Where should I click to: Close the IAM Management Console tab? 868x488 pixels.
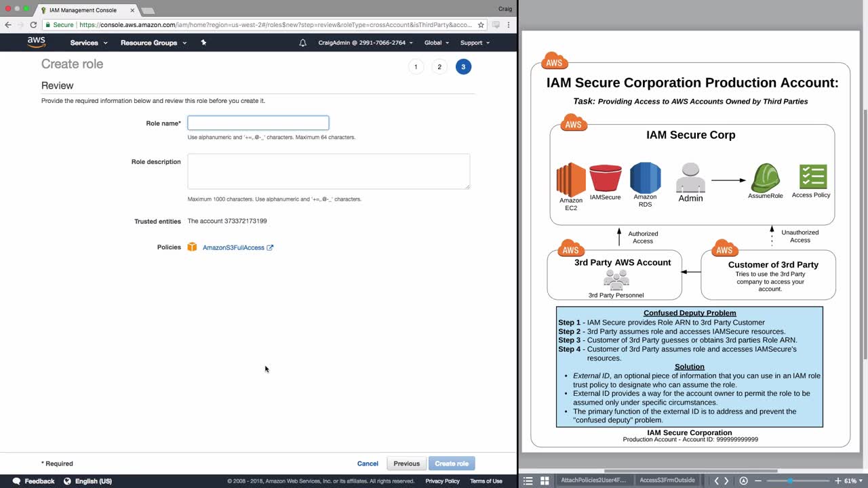[x=132, y=10]
